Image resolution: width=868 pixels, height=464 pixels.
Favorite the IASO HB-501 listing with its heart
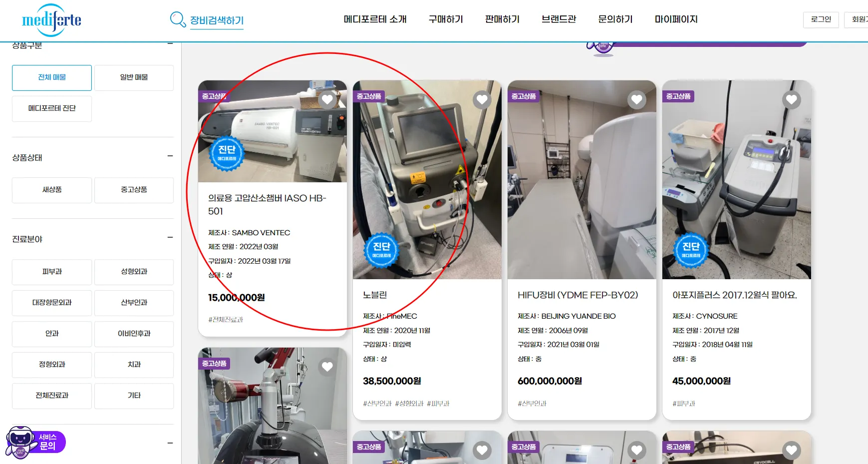(x=327, y=99)
